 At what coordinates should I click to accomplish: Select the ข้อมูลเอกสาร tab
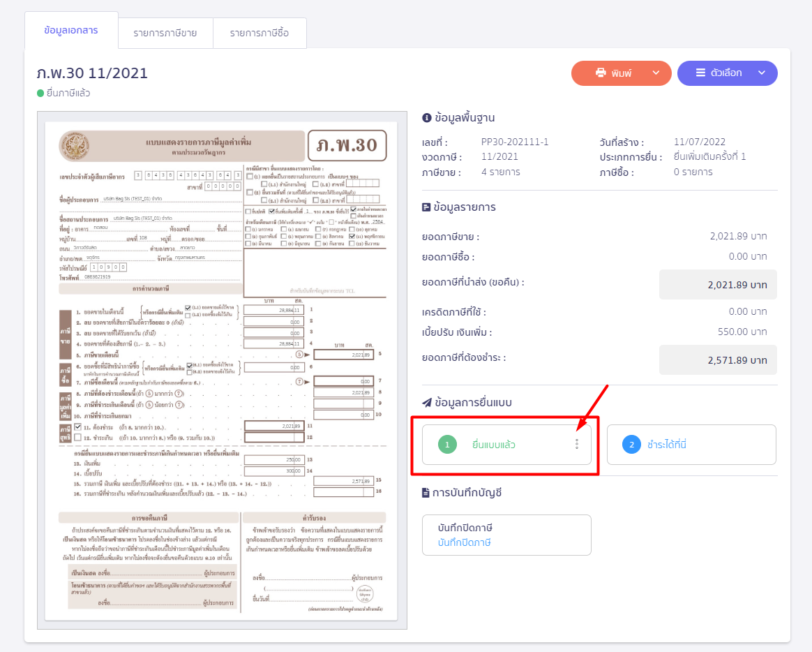(x=70, y=31)
